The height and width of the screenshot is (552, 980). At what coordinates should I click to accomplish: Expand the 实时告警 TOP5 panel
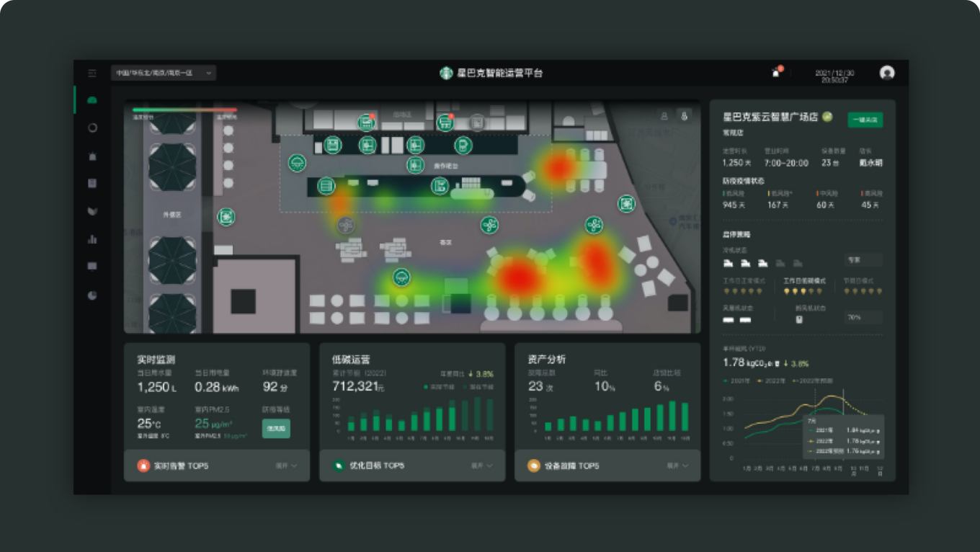[x=286, y=466]
